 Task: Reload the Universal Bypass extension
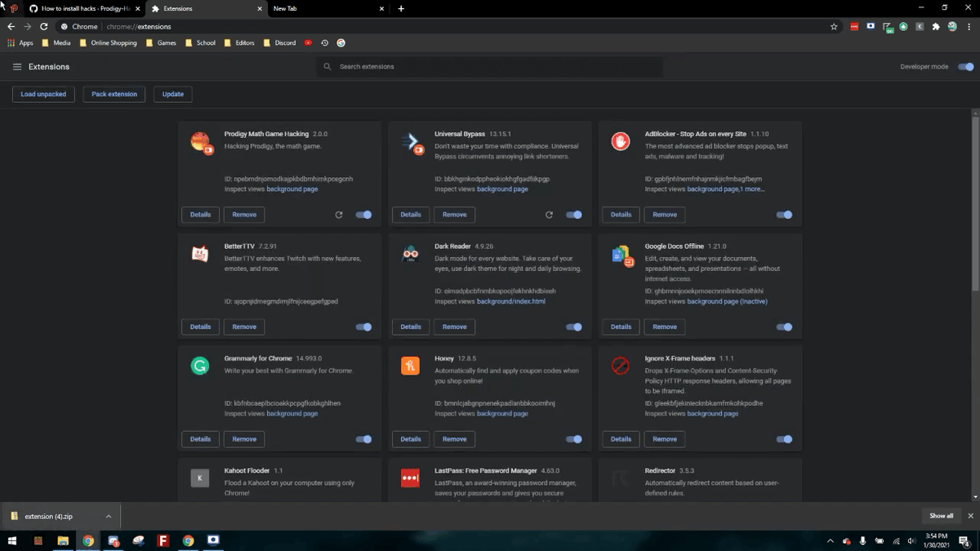point(549,215)
